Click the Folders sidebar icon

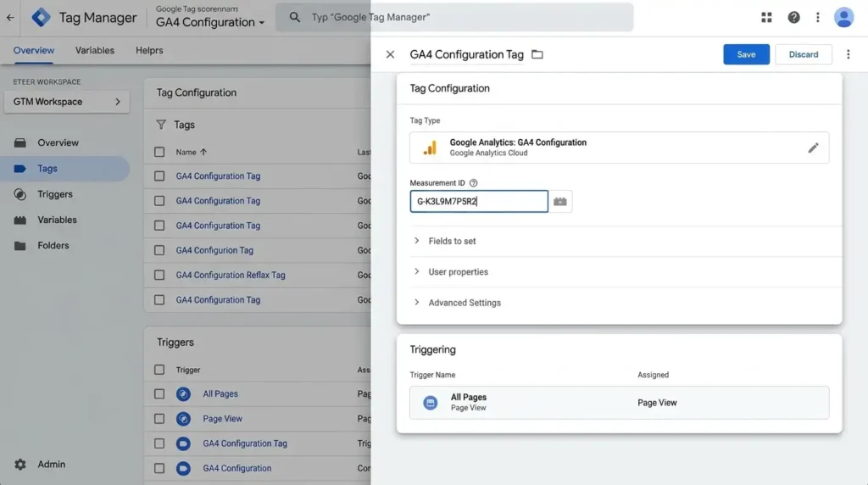coord(20,246)
